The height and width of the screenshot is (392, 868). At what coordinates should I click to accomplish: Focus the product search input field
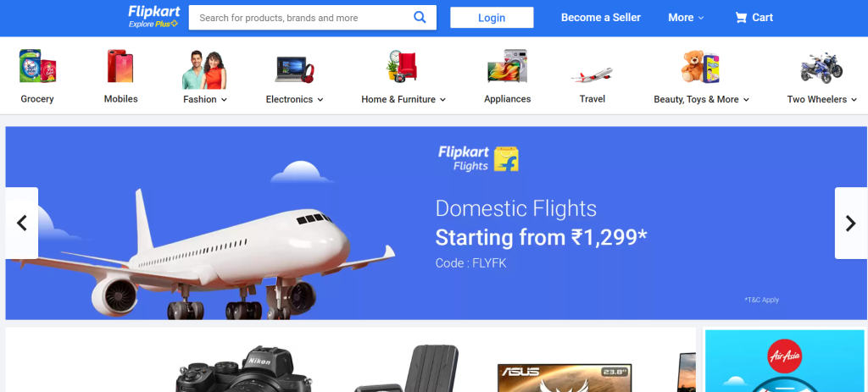[x=302, y=18]
